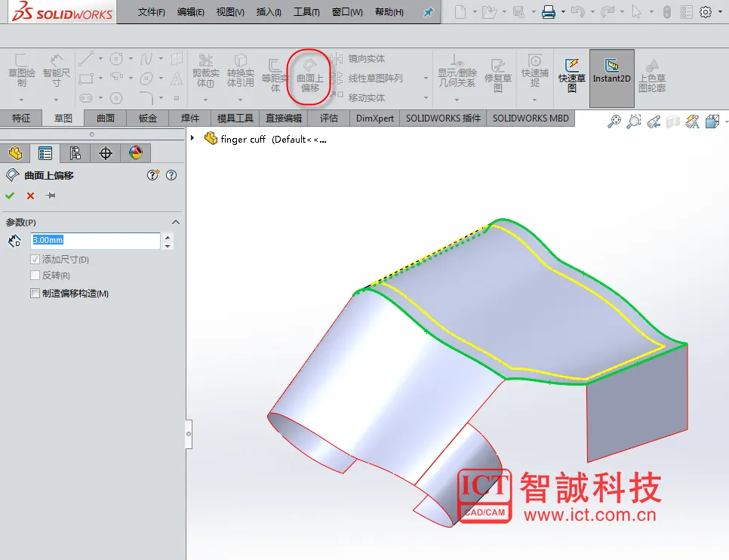Screen dimensions: 729x560
Task: Click Display/Delete Relations (显示/删除几何关系)
Action: click(x=457, y=71)
